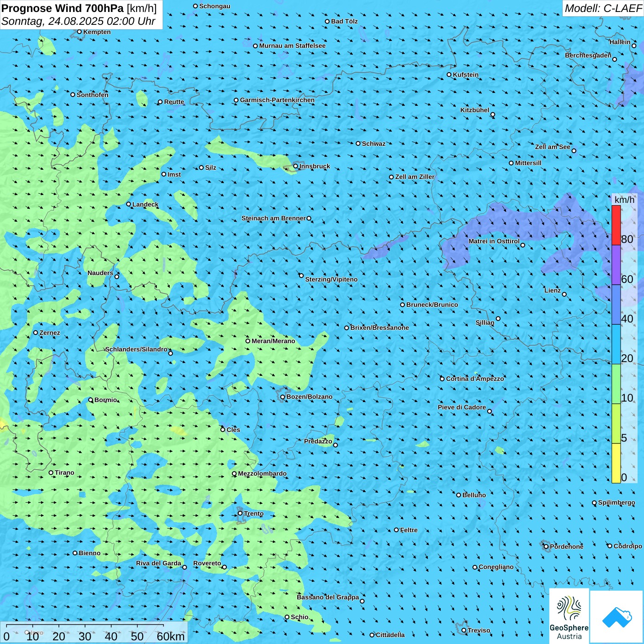The width and height of the screenshot is (644, 644).
Task: Click the 'Brixen/Bressanone' label
Action: pos(379,328)
